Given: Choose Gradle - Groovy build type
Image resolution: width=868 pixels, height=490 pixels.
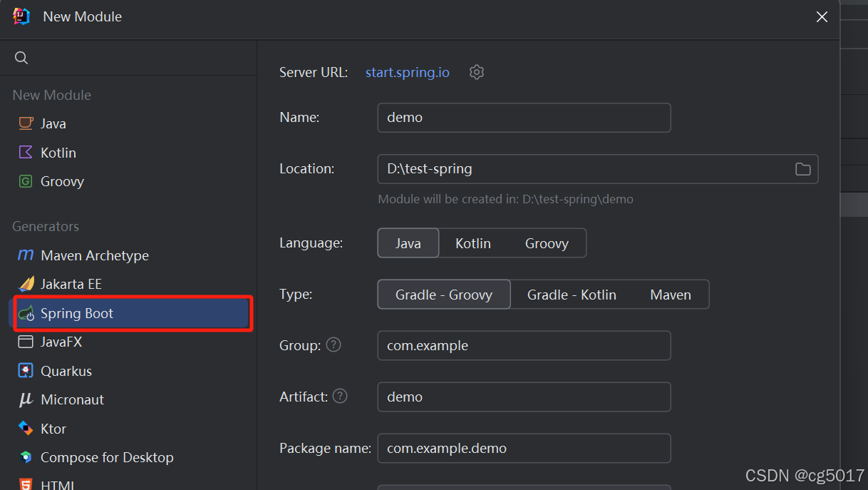Looking at the screenshot, I should point(444,295).
